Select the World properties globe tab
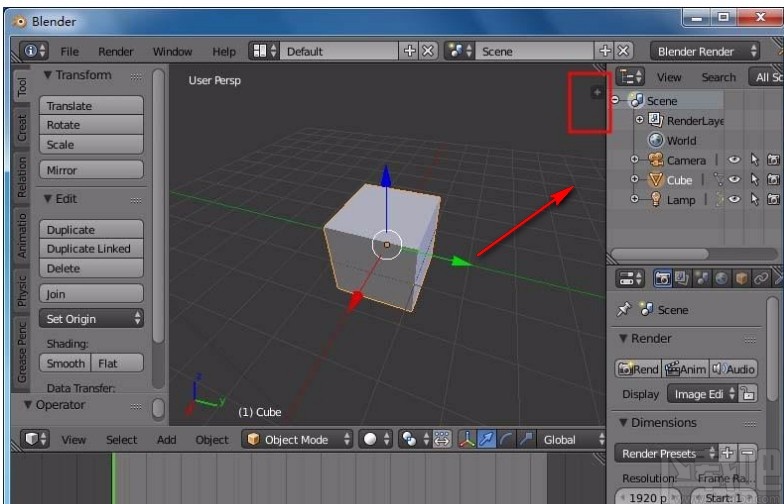 pos(721,278)
